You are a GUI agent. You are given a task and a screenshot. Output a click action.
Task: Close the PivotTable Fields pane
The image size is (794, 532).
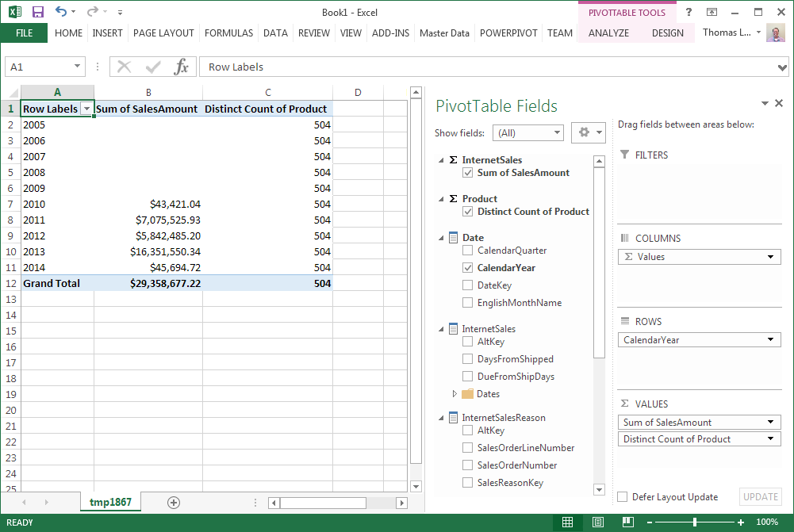click(779, 103)
